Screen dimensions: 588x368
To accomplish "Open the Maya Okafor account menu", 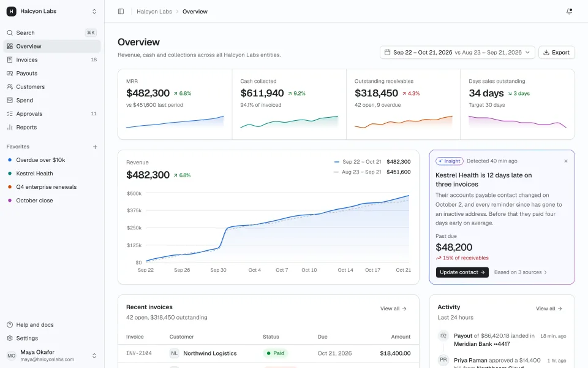I will [x=52, y=356].
